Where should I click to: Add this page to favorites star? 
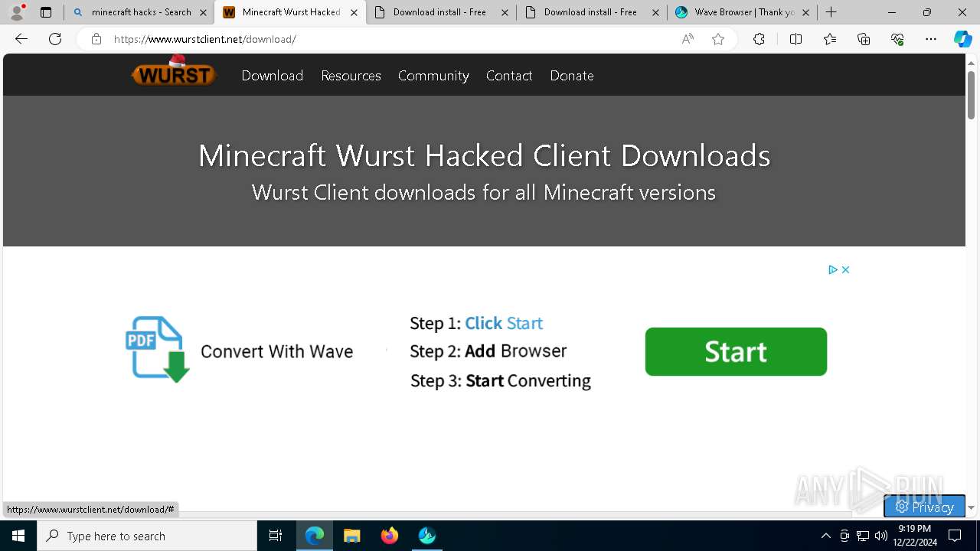click(x=718, y=39)
